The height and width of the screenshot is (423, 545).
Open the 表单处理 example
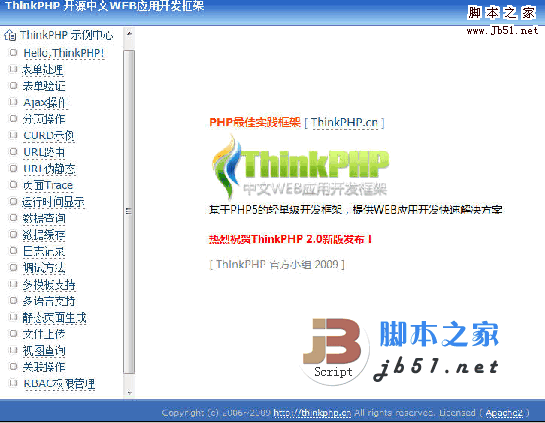pyautogui.click(x=43, y=70)
